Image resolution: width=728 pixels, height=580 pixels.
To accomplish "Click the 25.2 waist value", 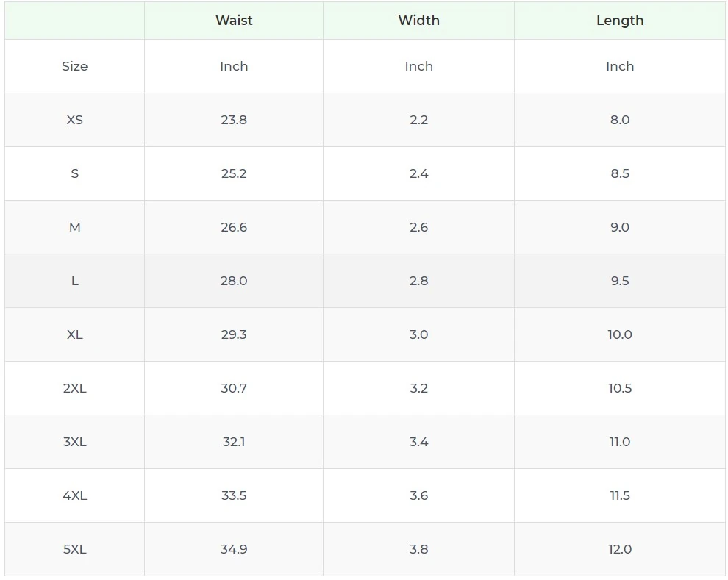I will click(x=234, y=173).
